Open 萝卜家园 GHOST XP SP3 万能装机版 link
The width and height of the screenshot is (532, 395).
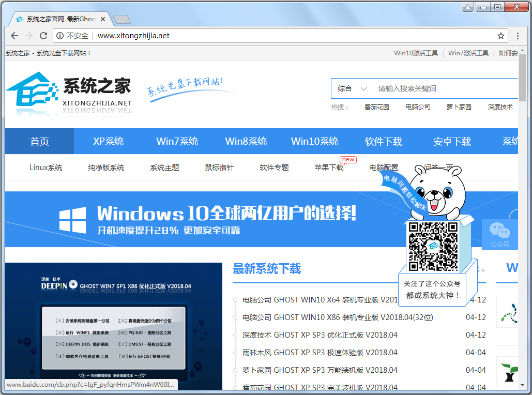320,370
